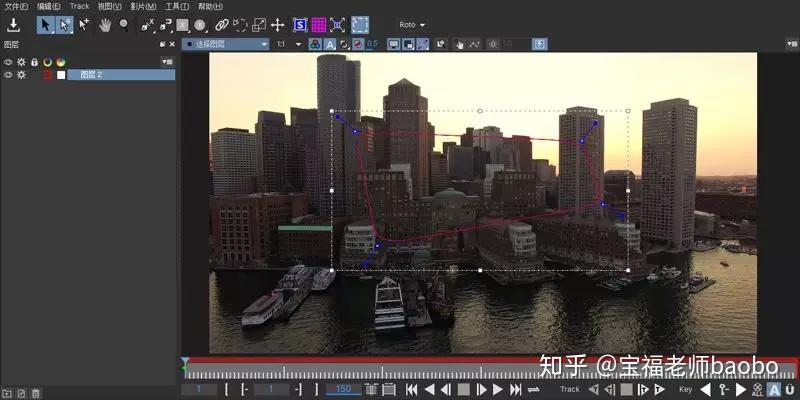This screenshot has width=800, height=400.
Task: Open the Track menu
Action: pyautogui.click(x=79, y=7)
